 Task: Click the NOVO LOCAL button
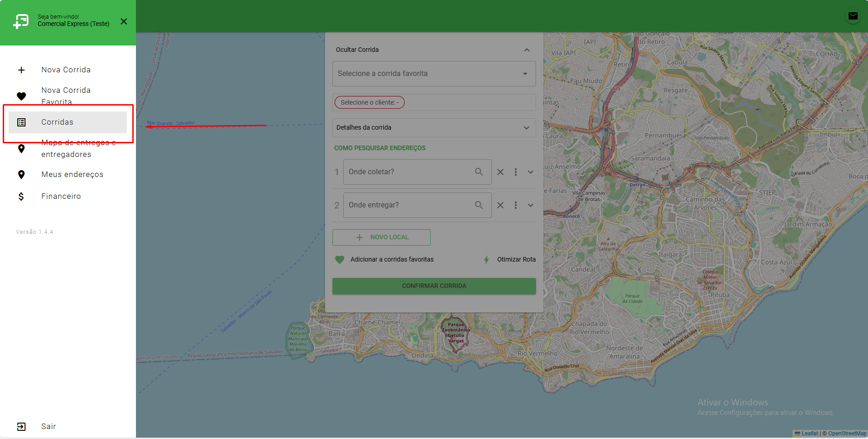[x=381, y=237]
